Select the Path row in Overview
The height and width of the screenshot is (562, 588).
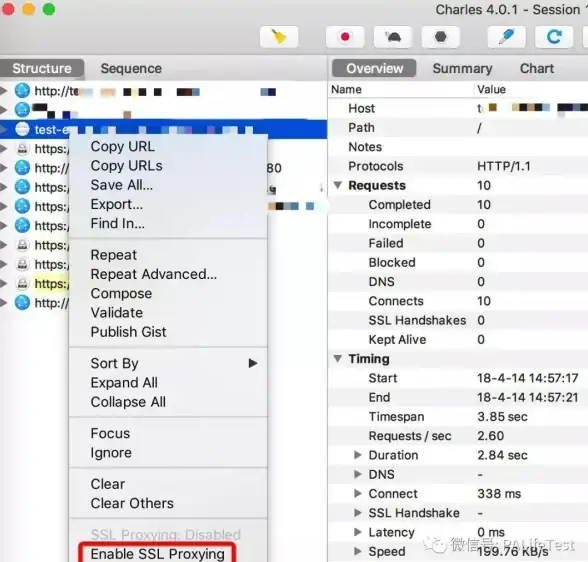(x=458, y=127)
